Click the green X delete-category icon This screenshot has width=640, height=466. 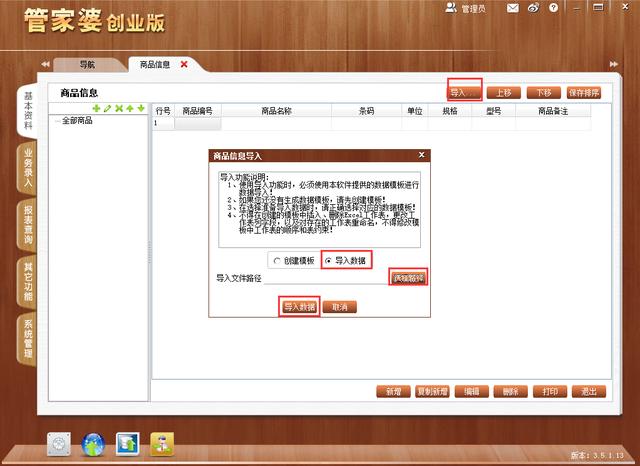pos(118,108)
